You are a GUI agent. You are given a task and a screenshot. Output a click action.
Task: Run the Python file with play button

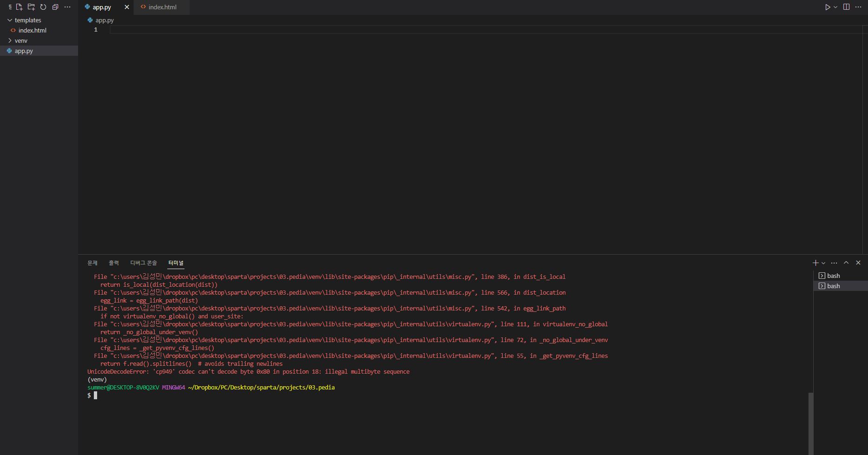point(828,7)
